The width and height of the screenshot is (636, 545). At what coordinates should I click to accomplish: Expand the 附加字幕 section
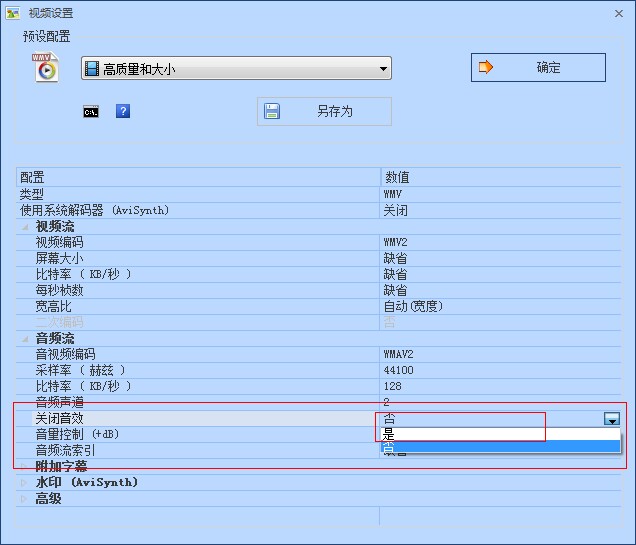(x=24, y=466)
